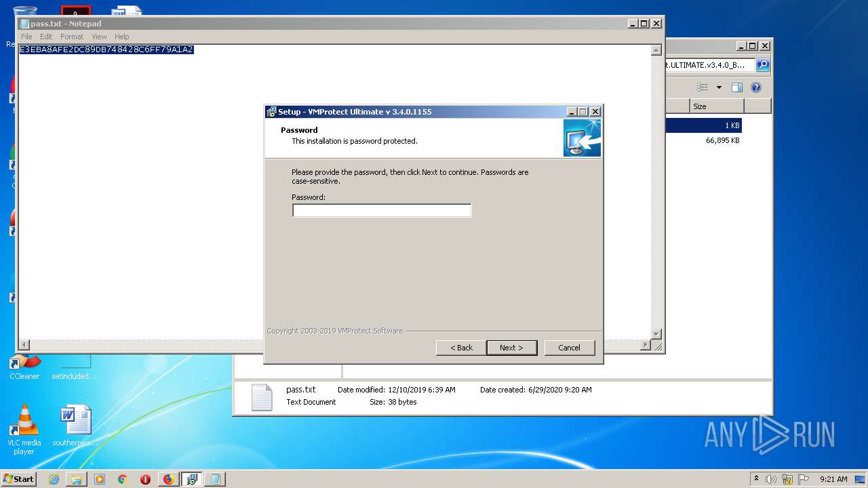Open Notepad View menu
The image size is (868, 488).
pyautogui.click(x=99, y=37)
